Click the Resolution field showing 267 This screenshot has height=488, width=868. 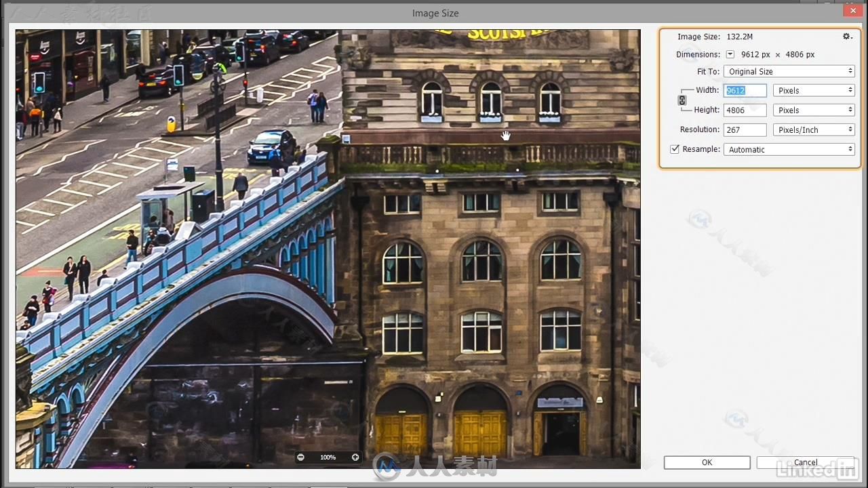(x=745, y=129)
